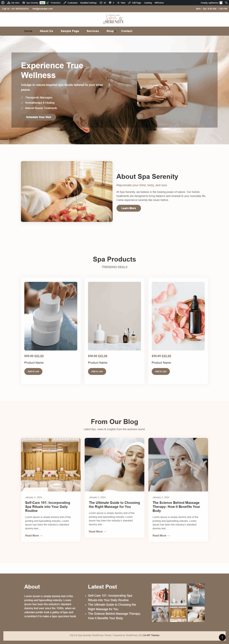Add the first product to cart
The width and height of the screenshot is (229, 644).
33,371
